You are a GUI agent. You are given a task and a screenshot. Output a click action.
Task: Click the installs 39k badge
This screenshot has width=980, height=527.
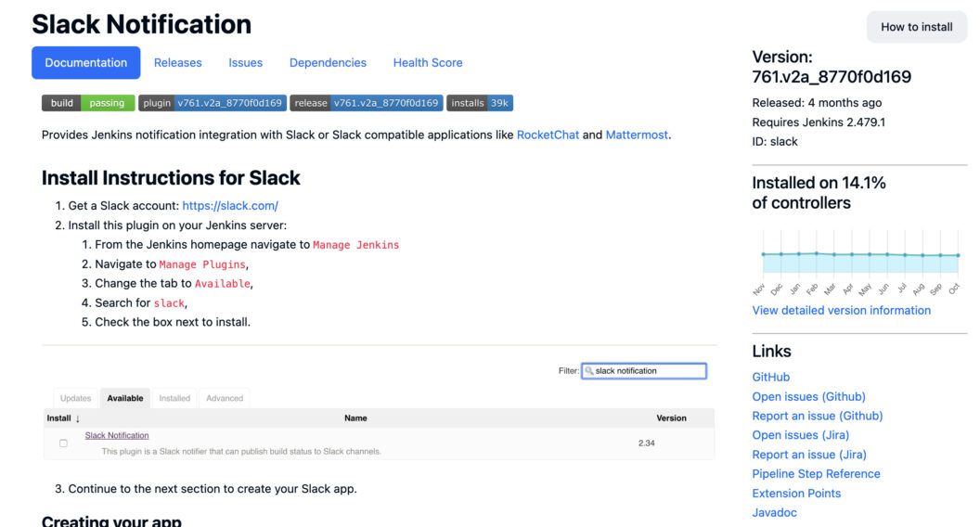point(480,103)
